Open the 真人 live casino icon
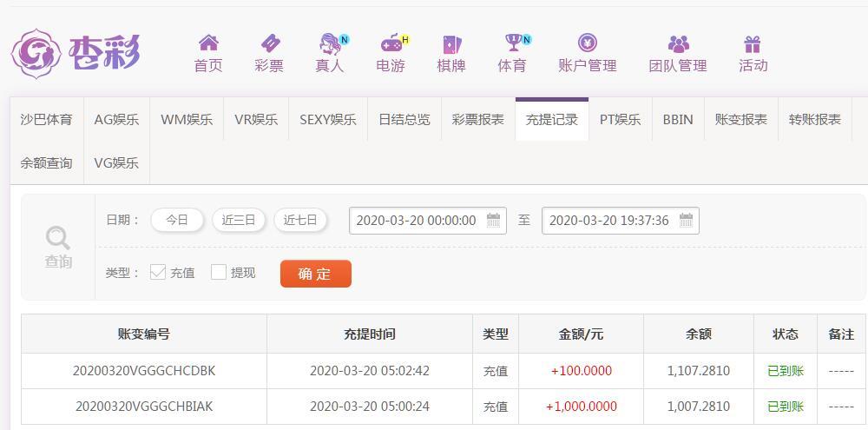Viewport: 868px width, 430px height. click(330, 43)
